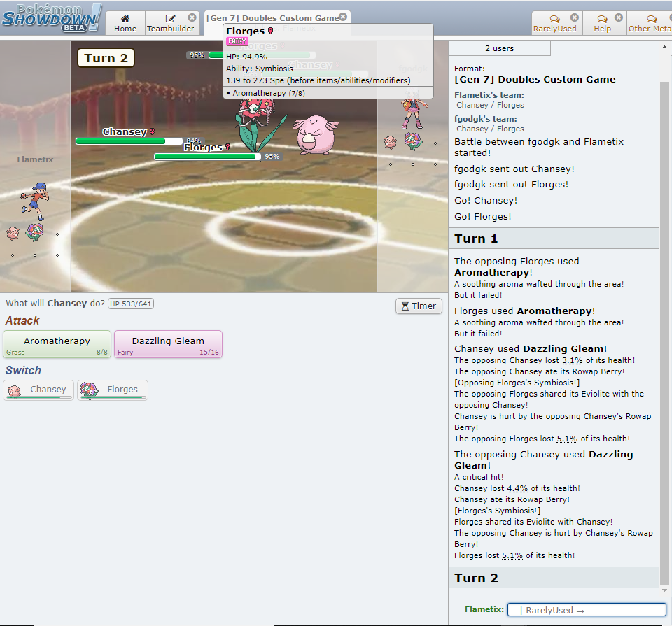Image resolution: width=672 pixels, height=626 pixels.
Task: Click the chat message input field
Action: (x=587, y=610)
